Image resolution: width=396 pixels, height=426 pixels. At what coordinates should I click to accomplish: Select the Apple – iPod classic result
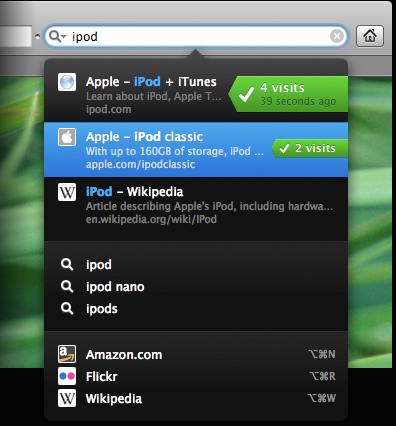pos(196,150)
